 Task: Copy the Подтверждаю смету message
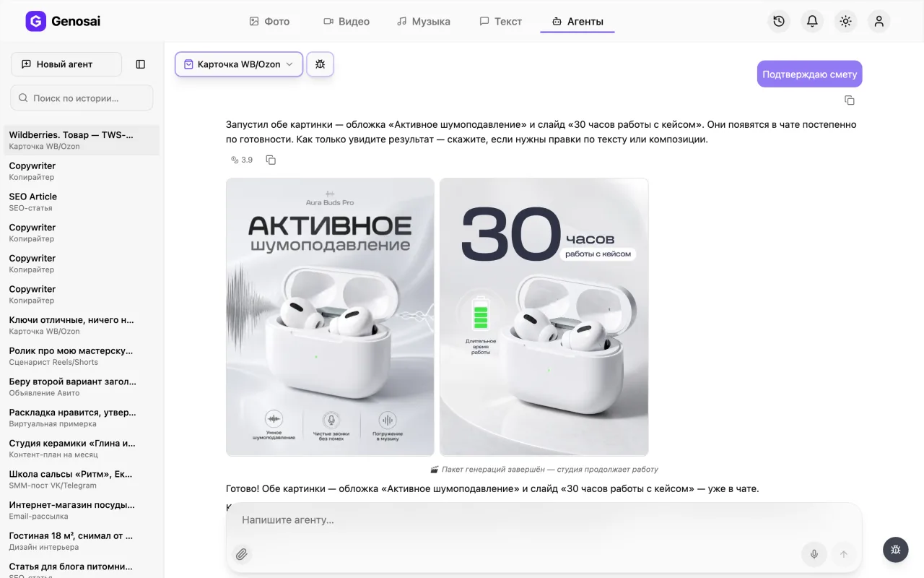[x=850, y=100]
